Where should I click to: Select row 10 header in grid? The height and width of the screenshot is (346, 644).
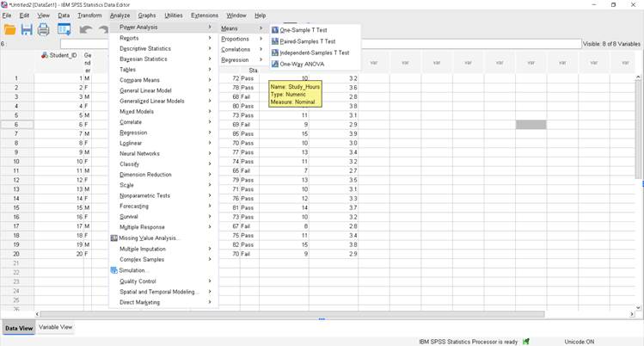pyautogui.click(x=16, y=161)
